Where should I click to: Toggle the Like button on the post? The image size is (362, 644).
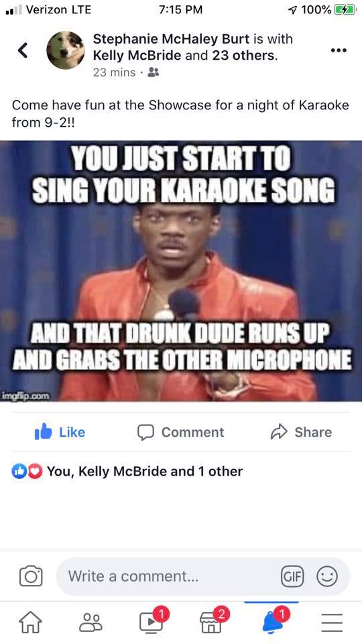click(x=60, y=432)
